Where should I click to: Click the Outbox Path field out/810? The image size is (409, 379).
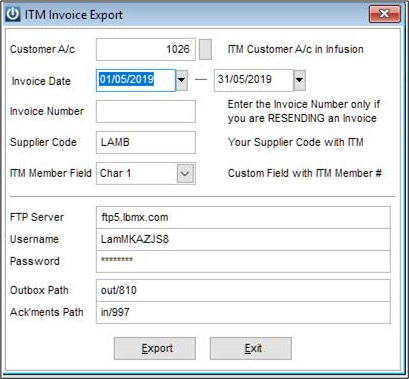(x=243, y=290)
